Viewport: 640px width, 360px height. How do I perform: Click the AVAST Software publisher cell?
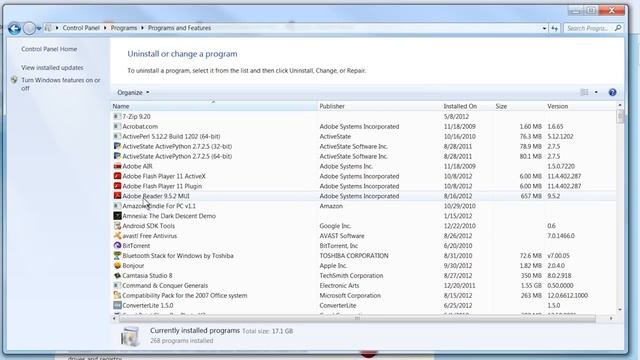pyautogui.click(x=342, y=236)
